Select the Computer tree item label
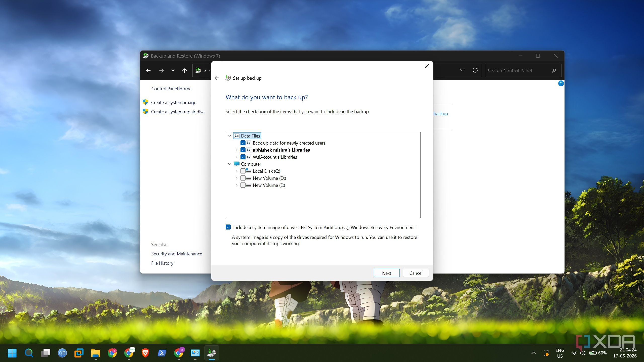The width and height of the screenshot is (644, 362). [251, 164]
